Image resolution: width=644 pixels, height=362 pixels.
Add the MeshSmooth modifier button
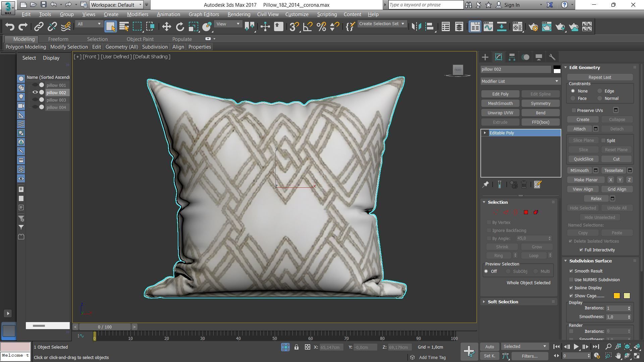(500, 103)
